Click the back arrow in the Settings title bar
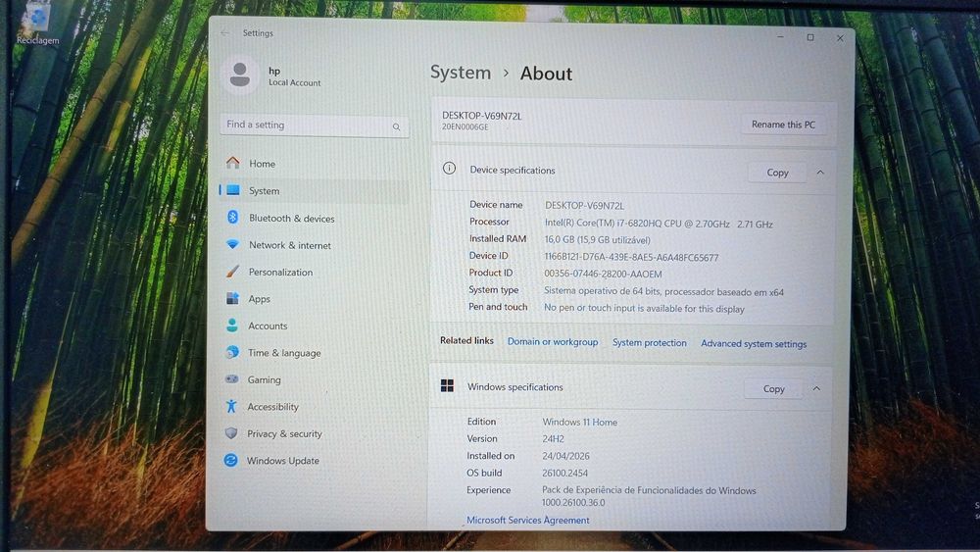This screenshot has height=552, width=980. tap(225, 32)
